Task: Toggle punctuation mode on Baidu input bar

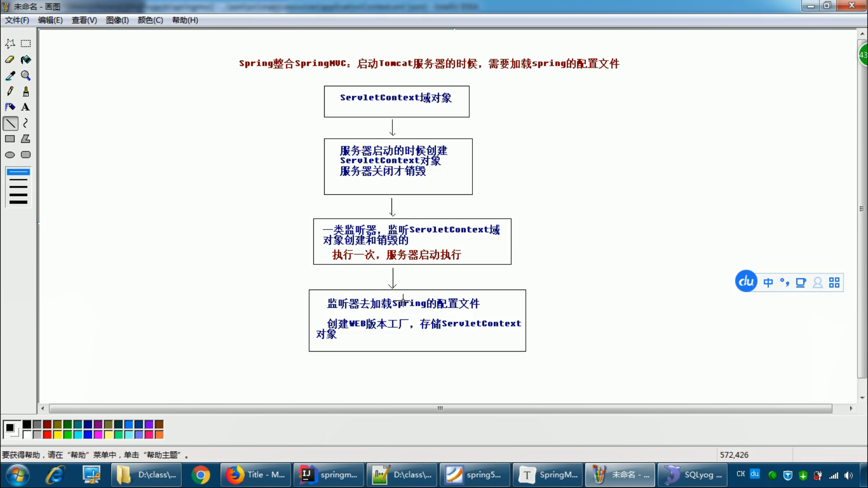Action: (x=785, y=282)
